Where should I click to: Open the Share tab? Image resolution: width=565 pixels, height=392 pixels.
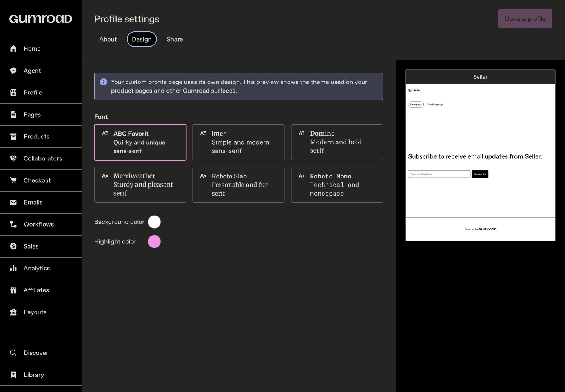click(x=175, y=39)
